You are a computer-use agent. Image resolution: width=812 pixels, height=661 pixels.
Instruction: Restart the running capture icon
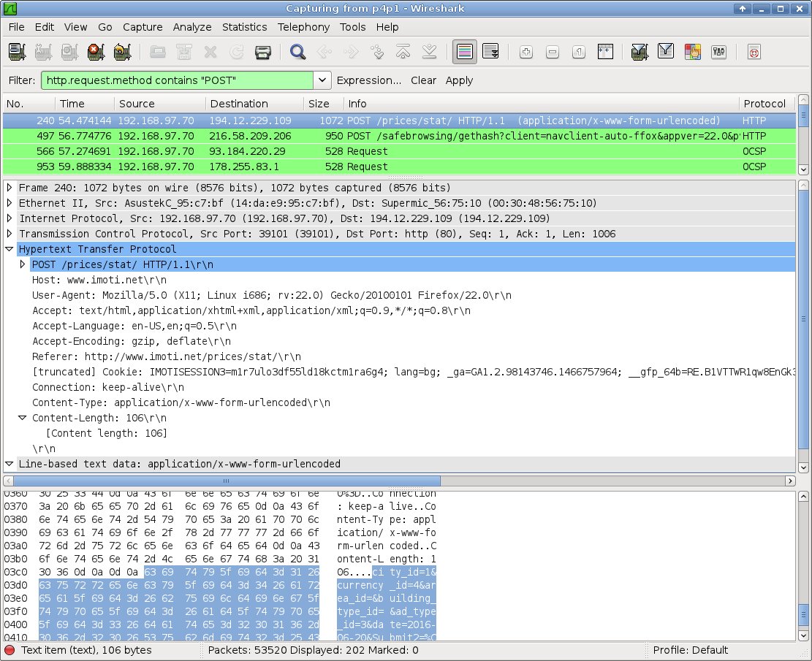pos(122,52)
